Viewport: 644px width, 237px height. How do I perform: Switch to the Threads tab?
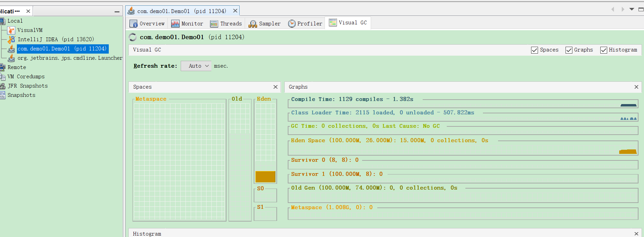click(226, 24)
